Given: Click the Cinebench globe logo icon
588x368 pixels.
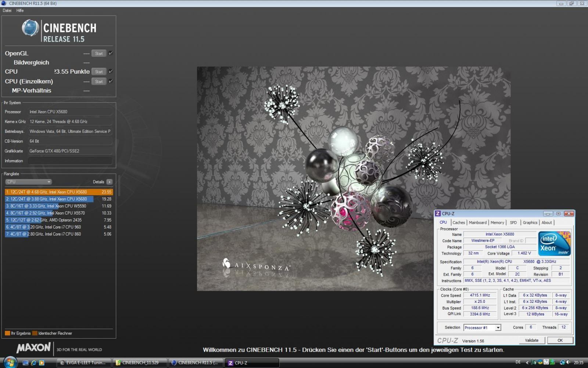Looking at the screenshot, I should (30, 28).
